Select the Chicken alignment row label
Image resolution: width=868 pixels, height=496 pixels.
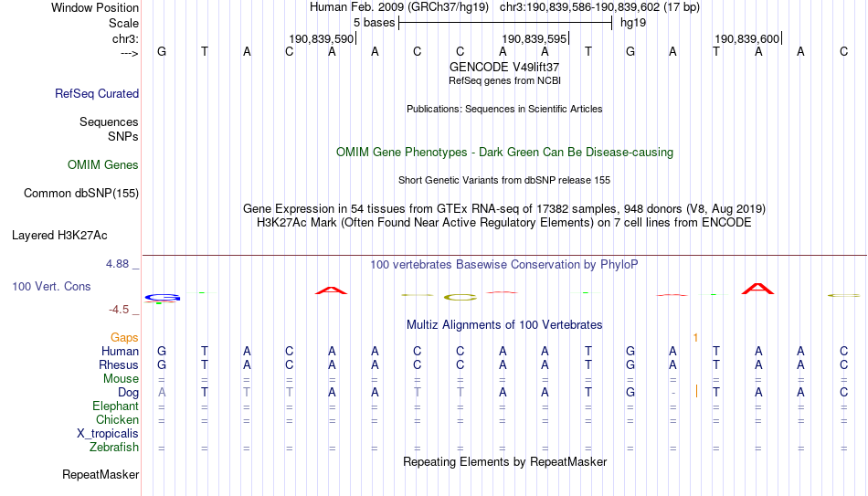pyautogui.click(x=117, y=419)
